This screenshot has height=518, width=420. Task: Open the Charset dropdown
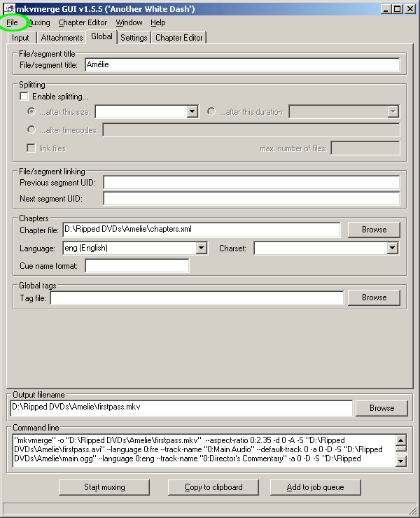point(392,248)
